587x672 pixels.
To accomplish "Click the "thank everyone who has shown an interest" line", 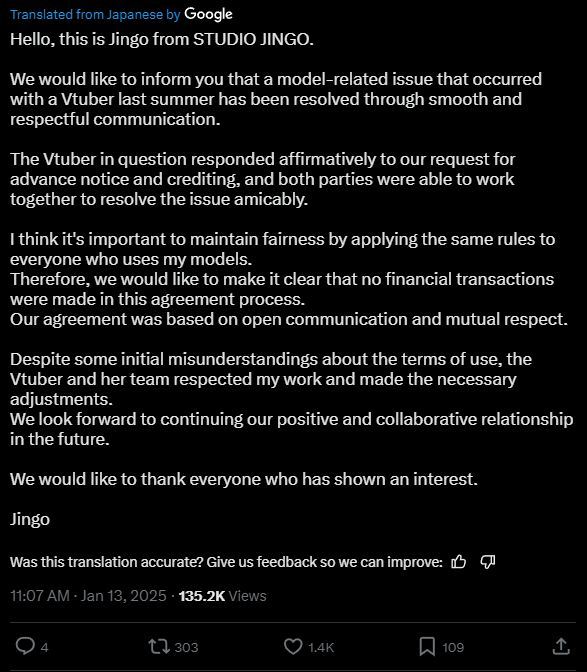I will (x=244, y=479).
